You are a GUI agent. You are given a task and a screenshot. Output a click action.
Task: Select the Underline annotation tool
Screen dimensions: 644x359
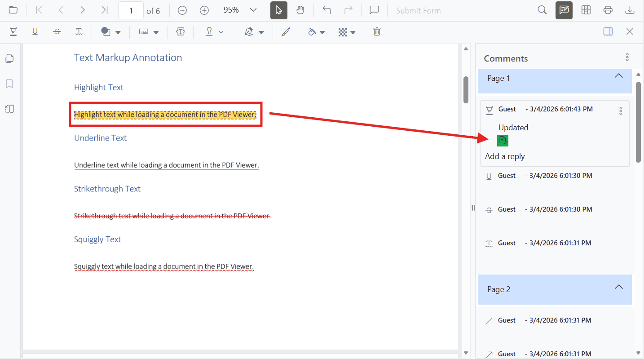[x=35, y=31]
